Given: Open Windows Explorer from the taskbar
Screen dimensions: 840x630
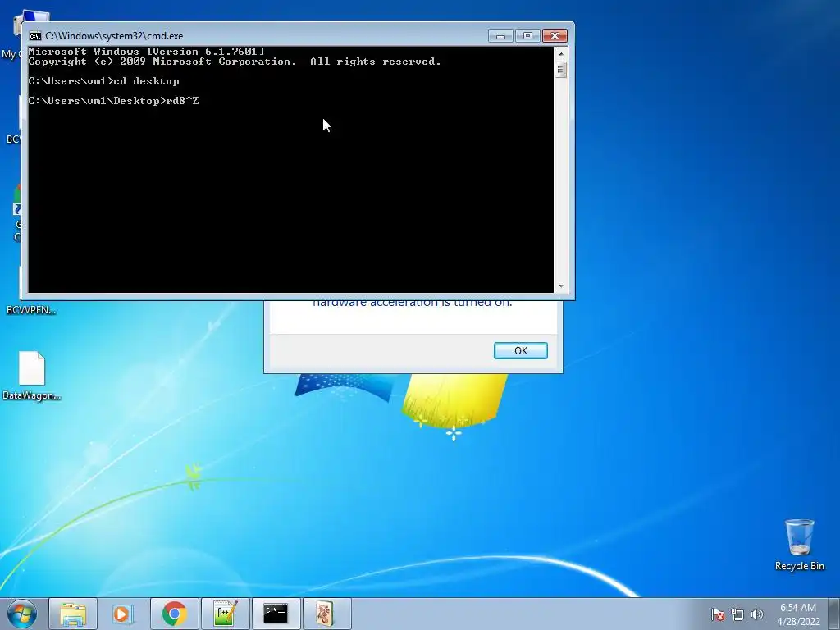Looking at the screenshot, I should coord(73,614).
